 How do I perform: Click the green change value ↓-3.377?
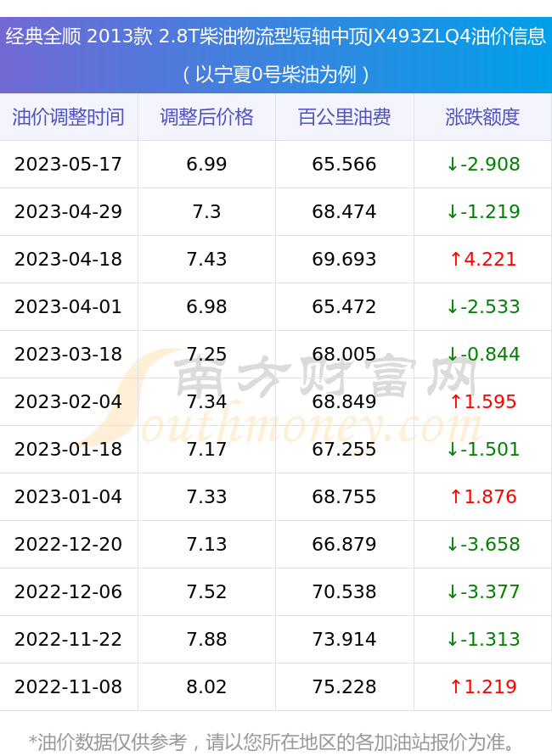(x=483, y=591)
